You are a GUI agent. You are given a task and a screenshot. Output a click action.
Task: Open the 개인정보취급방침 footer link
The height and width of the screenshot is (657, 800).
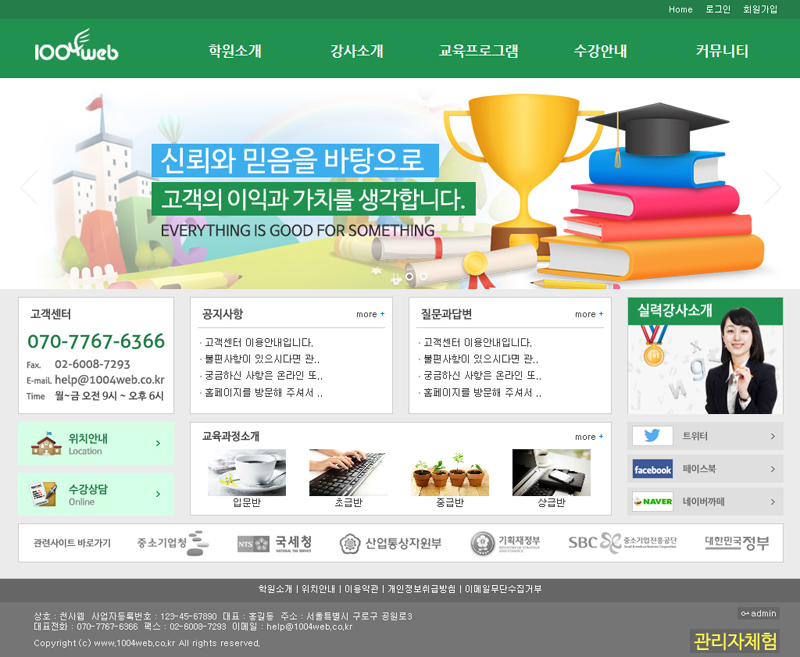(x=421, y=589)
